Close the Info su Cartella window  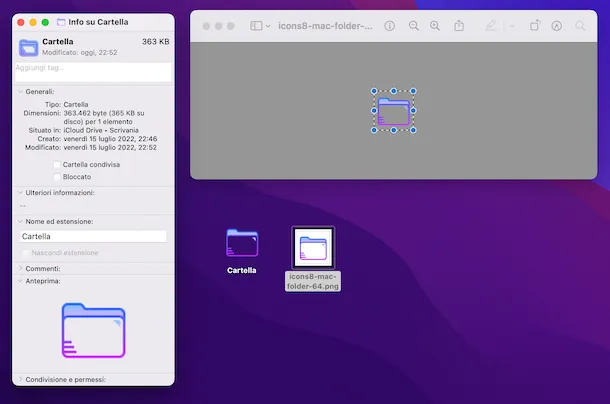pos(21,22)
